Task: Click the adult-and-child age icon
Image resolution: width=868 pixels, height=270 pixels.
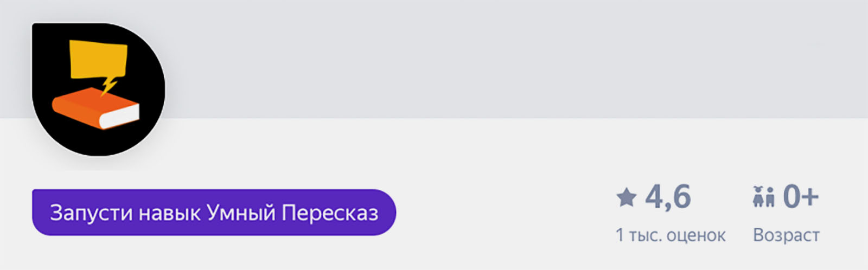Action: coord(763,197)
